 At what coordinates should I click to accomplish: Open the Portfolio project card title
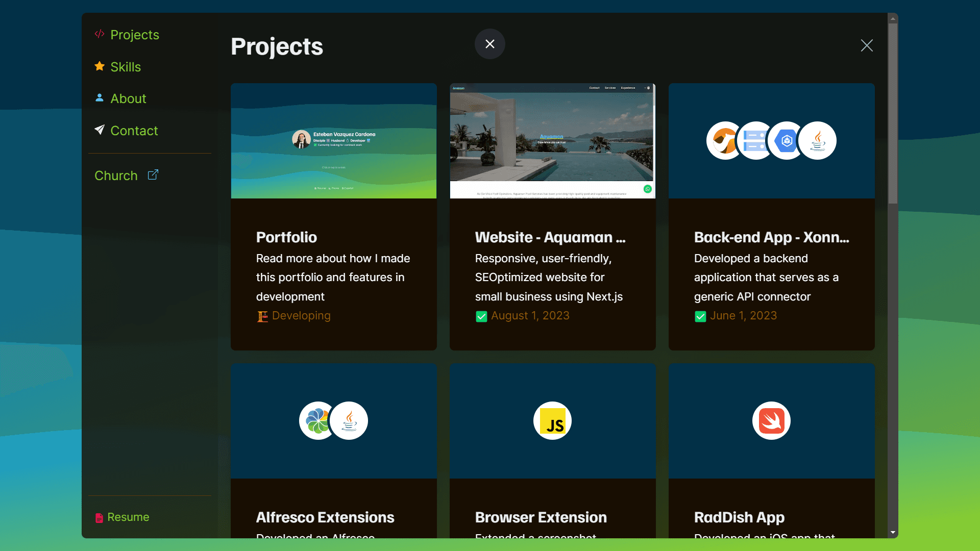[286, 237]
